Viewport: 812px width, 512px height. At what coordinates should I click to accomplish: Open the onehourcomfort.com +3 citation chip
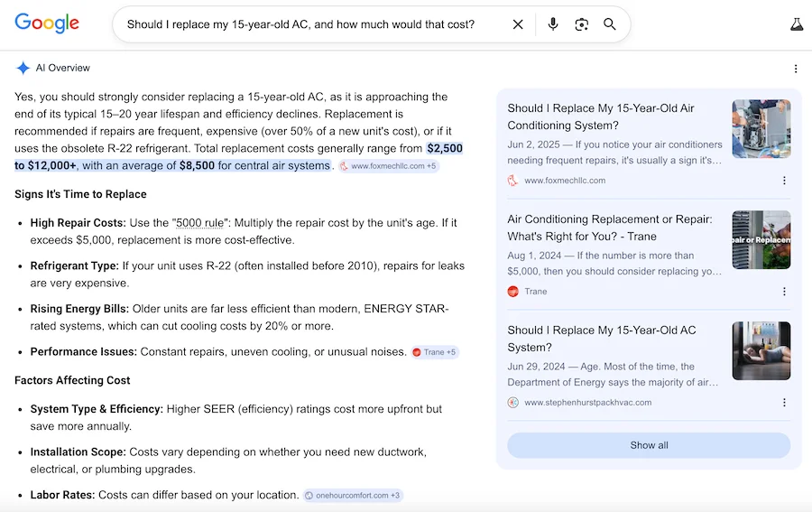[x=353, y=496]
